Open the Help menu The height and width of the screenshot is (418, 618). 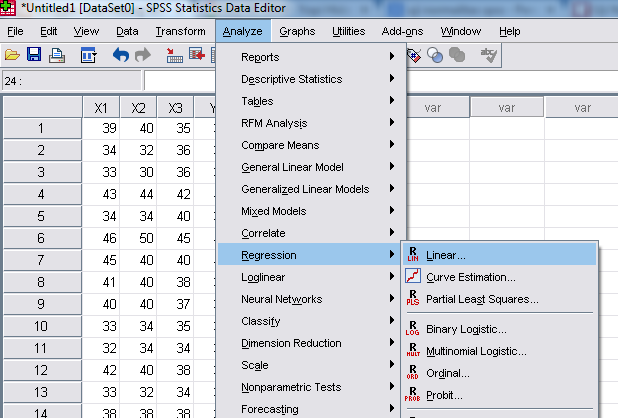510,31
